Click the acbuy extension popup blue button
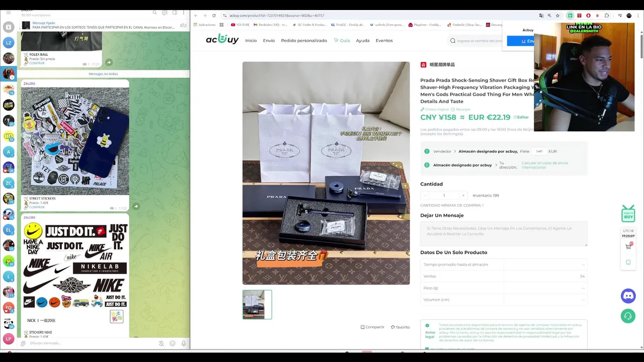Viewport: 644px width, 362px height. [520, 41]
